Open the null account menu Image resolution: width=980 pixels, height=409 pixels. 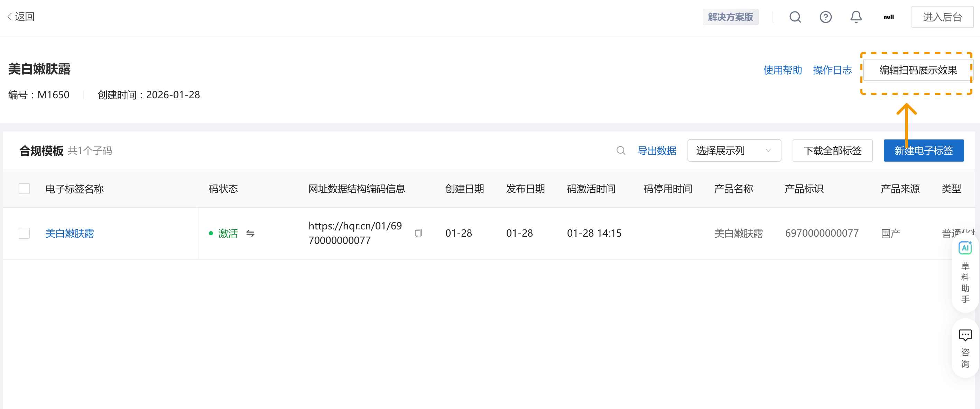(x=889, y=17)
